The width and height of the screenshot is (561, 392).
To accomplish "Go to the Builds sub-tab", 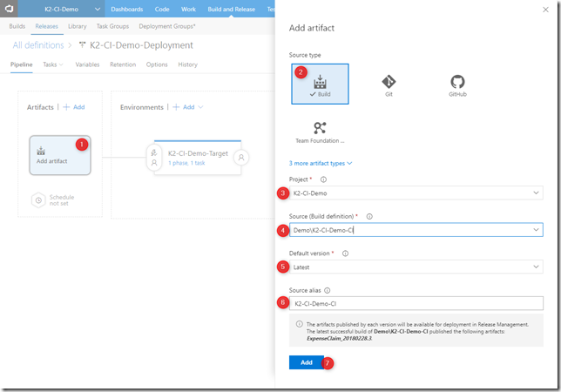I will coord(17,26).
